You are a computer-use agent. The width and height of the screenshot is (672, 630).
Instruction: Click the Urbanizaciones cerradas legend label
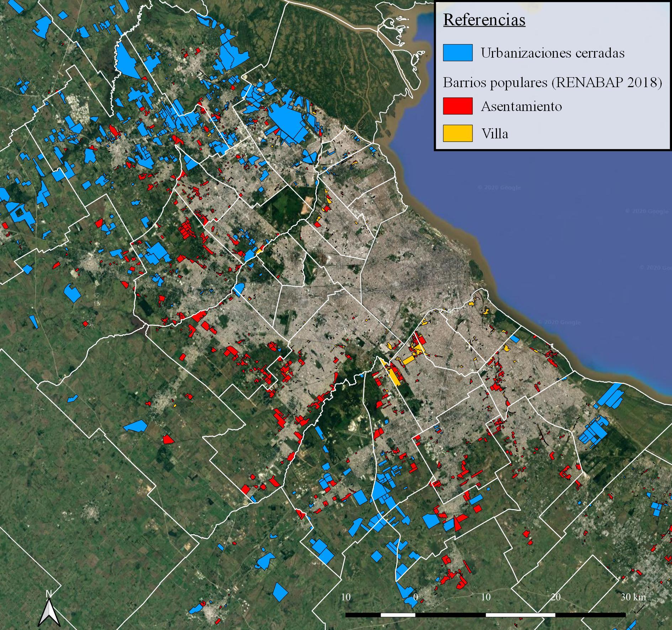552,53
